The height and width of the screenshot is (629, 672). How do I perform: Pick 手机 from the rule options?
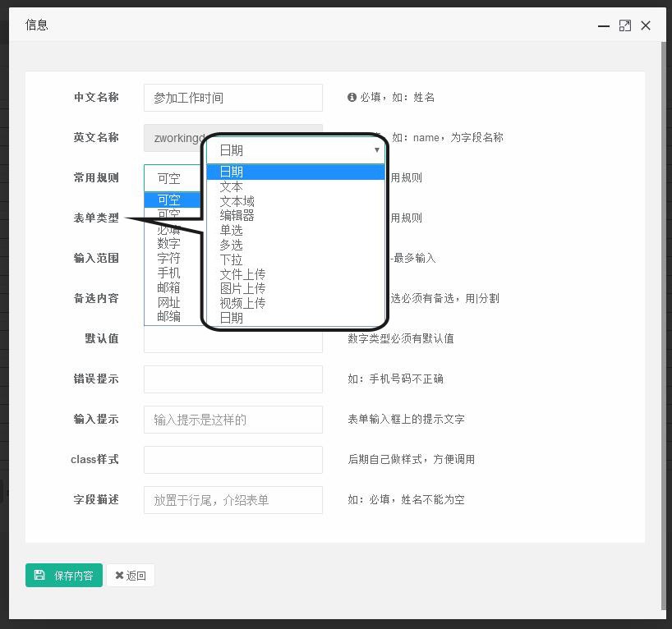click(x=168, y=273)
